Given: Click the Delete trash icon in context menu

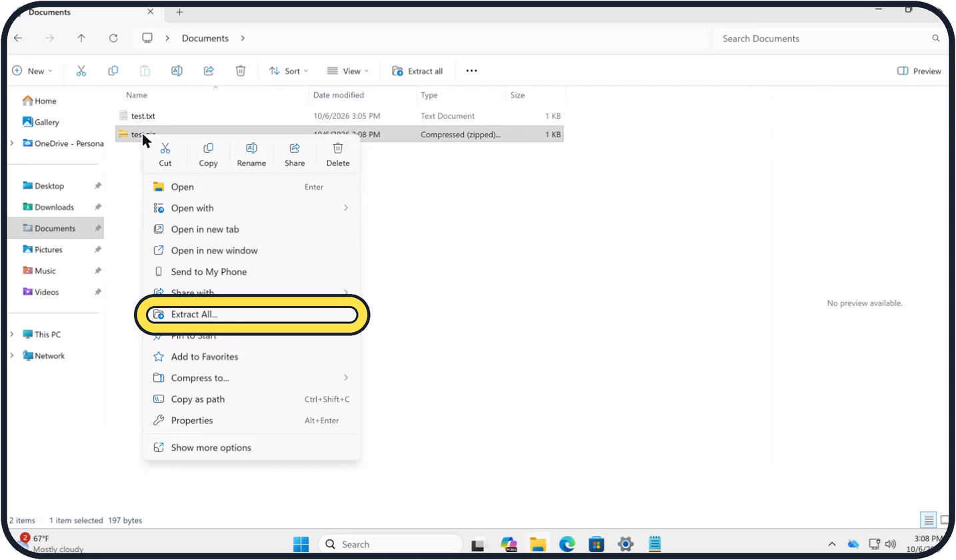Looking at the screenshot, I should click(x=338, y=149).
